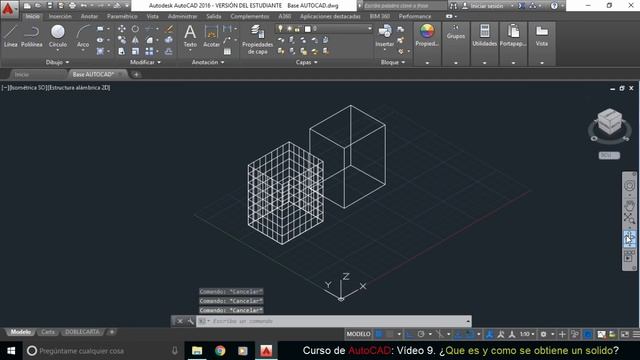
Task: Toggle ortho mode in status bar
Action: [409, 334]
